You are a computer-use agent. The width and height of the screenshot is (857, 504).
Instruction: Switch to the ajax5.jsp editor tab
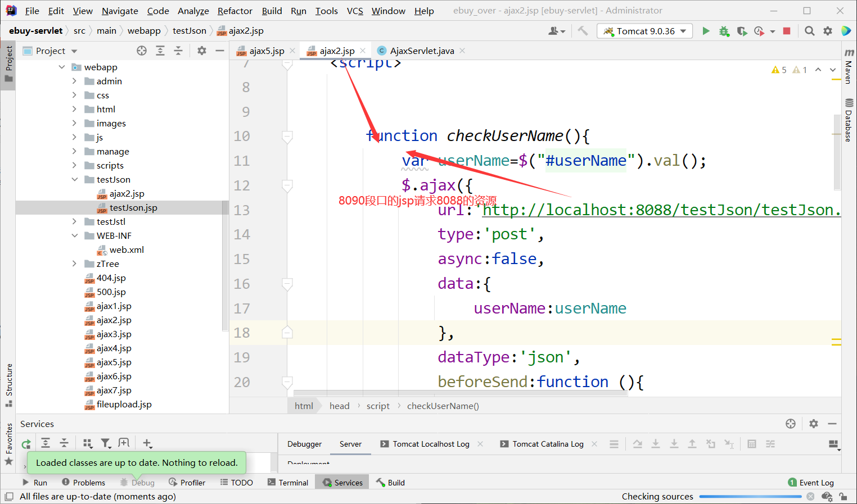(x=266, y=51)
